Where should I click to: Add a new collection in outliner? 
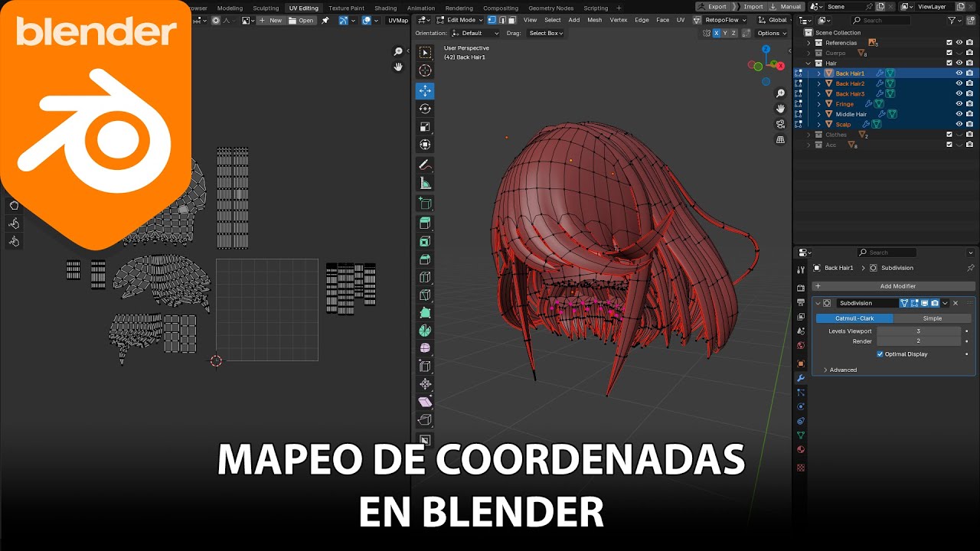pyautogui.click(x=971, y=21)
